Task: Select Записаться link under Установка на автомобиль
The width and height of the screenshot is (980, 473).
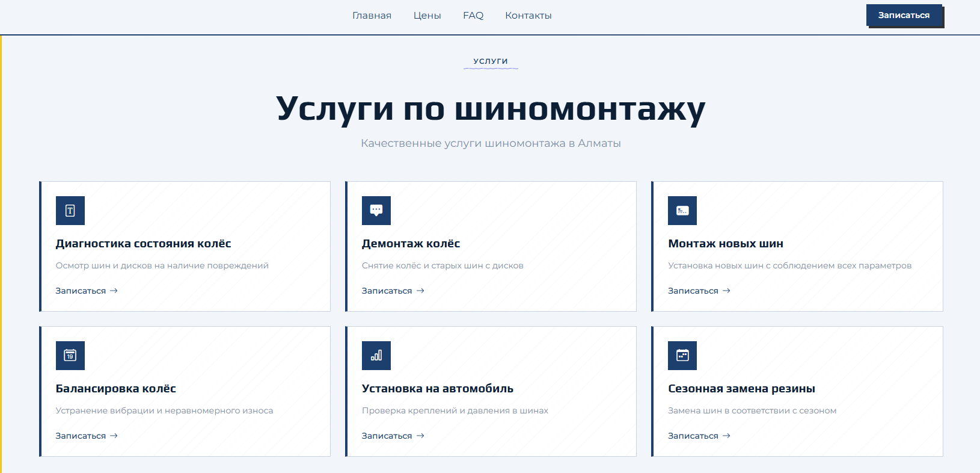Action: click(x=393, y=436)
